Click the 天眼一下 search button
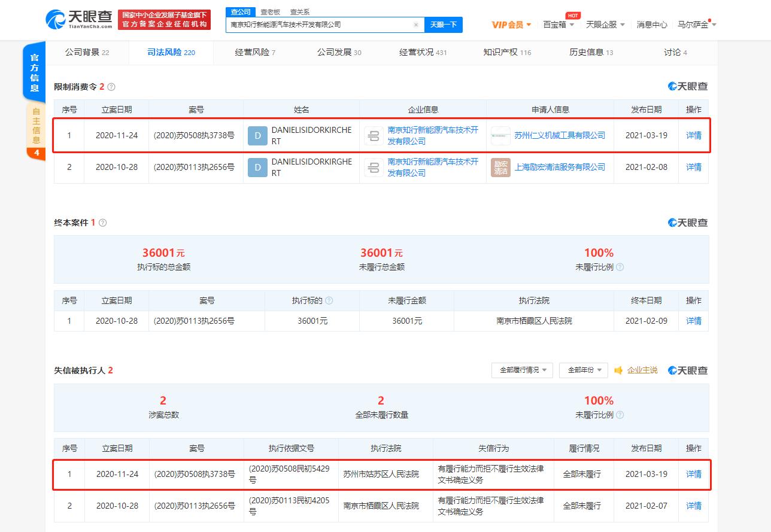Screen dimensions: 771x532 [x=444, y=25]
